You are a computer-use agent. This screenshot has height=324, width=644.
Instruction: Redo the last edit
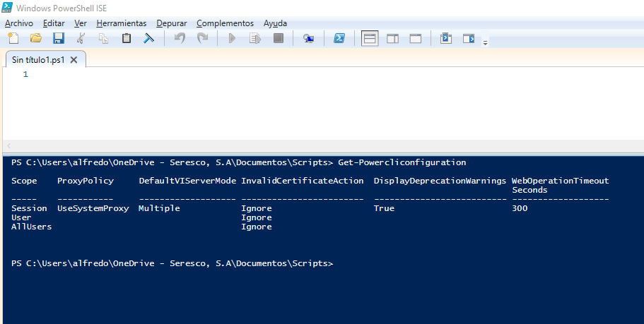click(202, 39)
